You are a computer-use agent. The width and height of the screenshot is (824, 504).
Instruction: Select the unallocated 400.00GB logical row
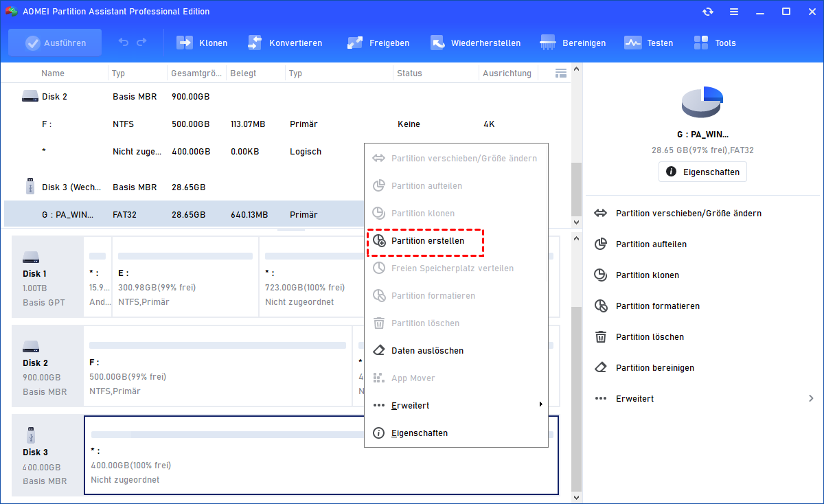(183, 152)
